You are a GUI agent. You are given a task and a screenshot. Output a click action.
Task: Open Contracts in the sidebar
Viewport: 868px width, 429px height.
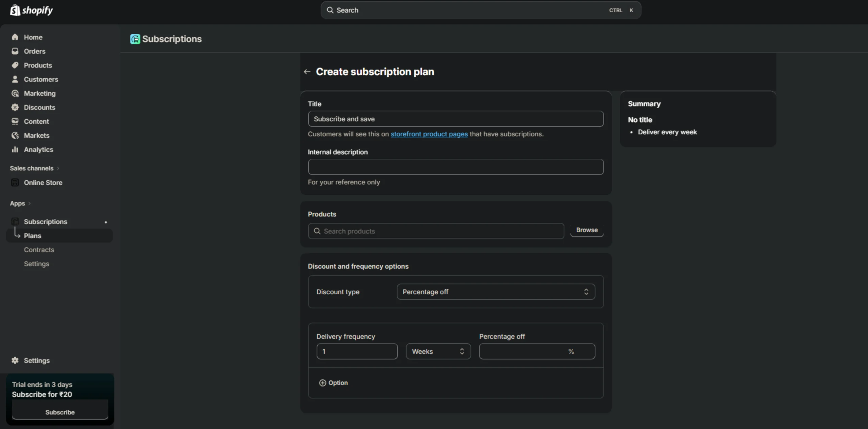click(39, 250)
